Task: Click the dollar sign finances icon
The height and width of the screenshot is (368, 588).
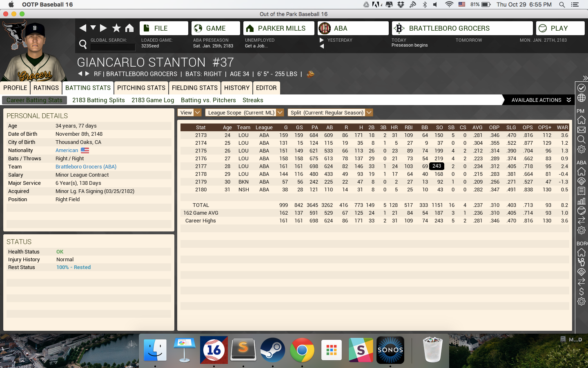Action: [581, 292]
